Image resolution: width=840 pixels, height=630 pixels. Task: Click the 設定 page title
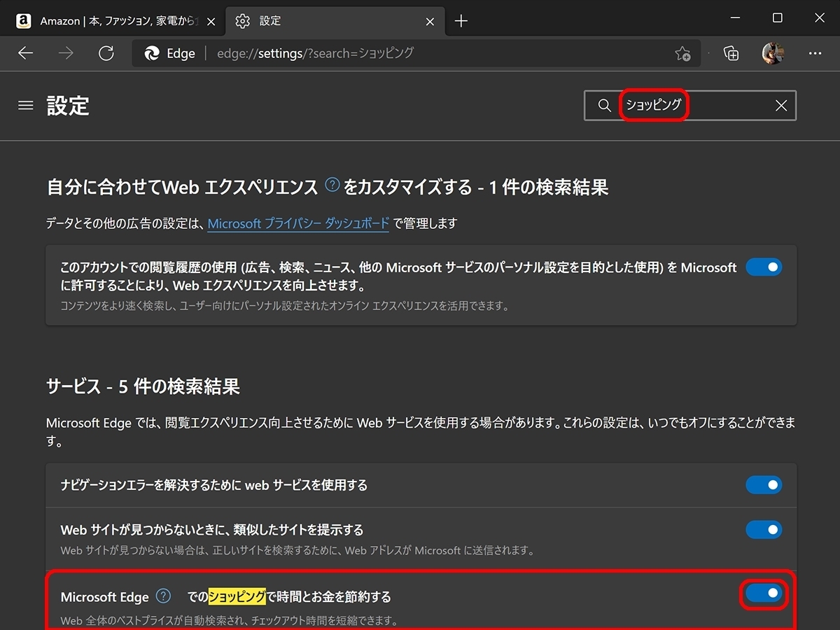[x=68, y=106]
